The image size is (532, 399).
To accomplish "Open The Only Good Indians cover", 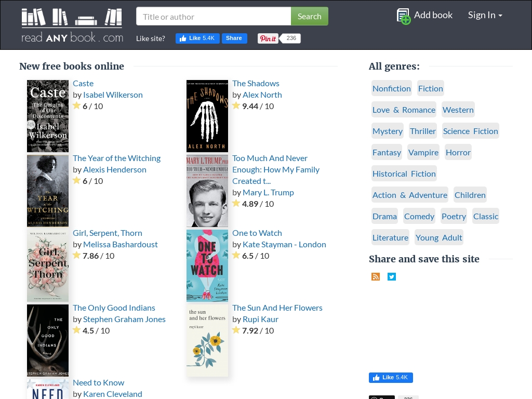I will (x=48, y=340).
